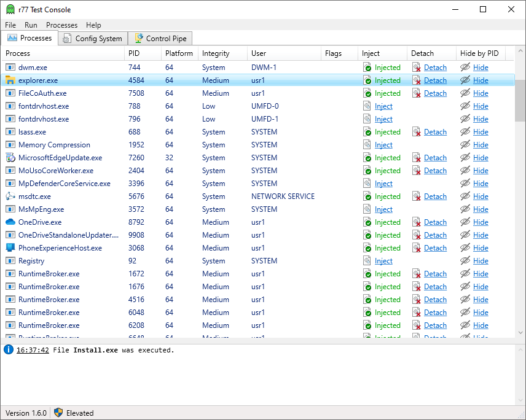
Task: Click the Injected icon for OneDrive.exe
Action: pyautogui.click(x=367, y=222)
